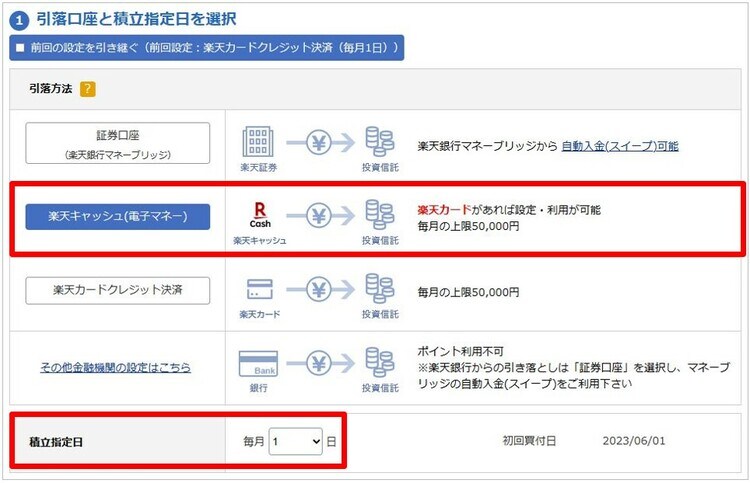This screenshot has height=483, width=750.
Task: Click the 楽天カード card icon
Action: 260,289
